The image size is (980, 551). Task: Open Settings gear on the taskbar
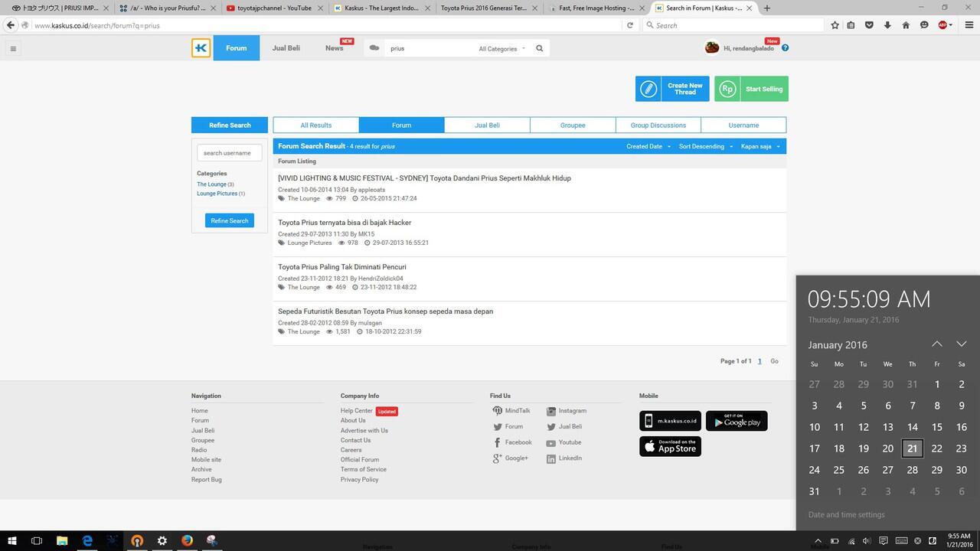162,540
